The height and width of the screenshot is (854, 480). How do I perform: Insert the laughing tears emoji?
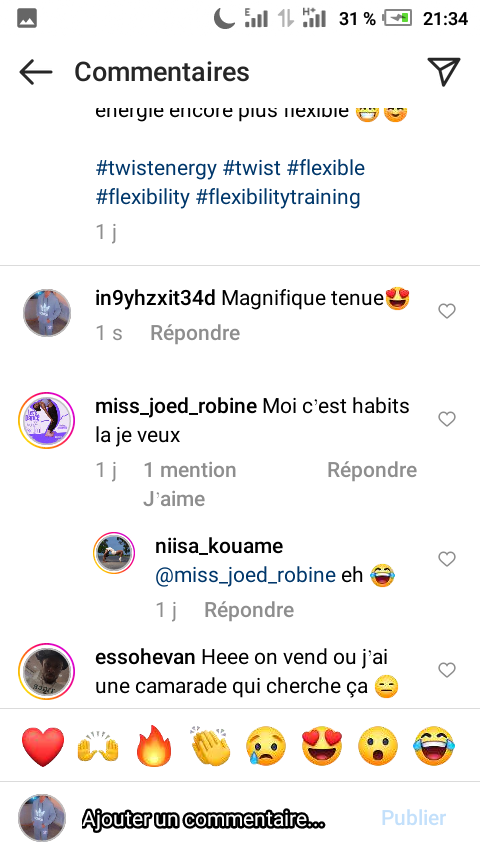[433, 747]
